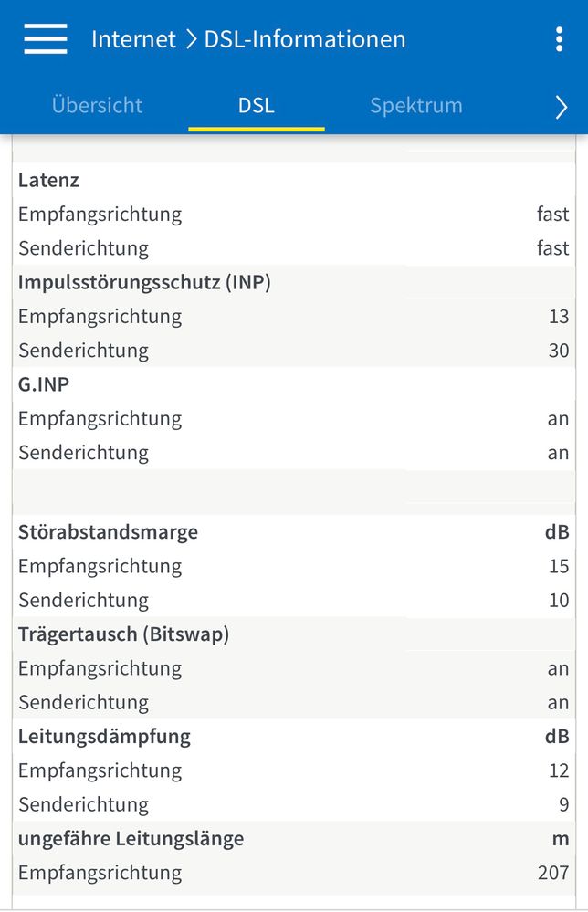
Task: Click the right chevron to reveal more tabs
Action: [563, 107]
